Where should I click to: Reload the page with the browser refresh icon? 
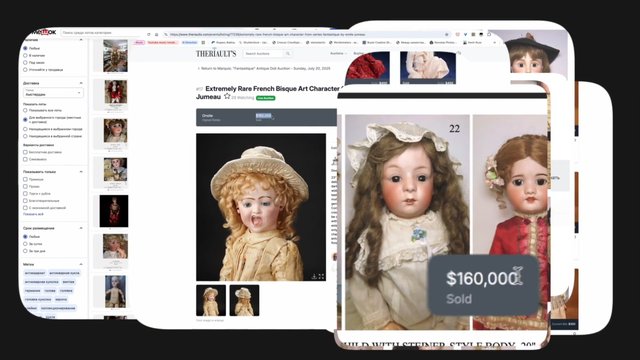coord(149,34)
